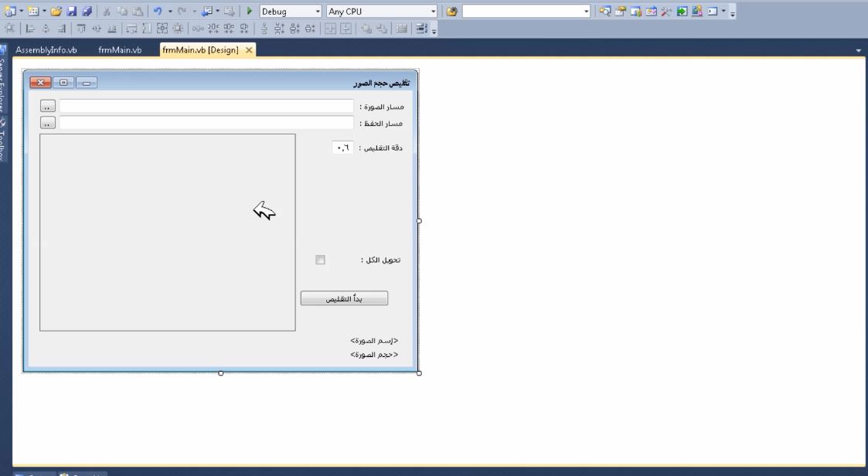
Task: Close the frmMain.vb [Design] tab
Action: click(249, 50)
